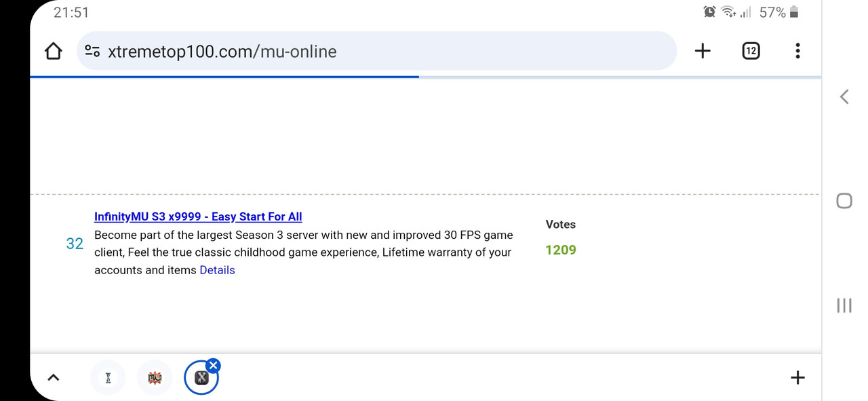
Task: Tap the rank number 32
Action: [75, 244]
